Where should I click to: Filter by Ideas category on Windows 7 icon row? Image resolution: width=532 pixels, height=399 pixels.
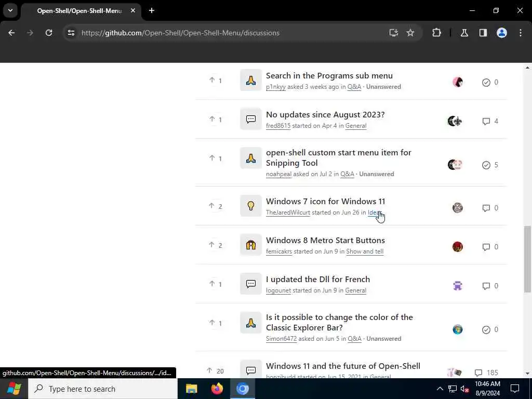pyautogui.click(x=375, y=212)
